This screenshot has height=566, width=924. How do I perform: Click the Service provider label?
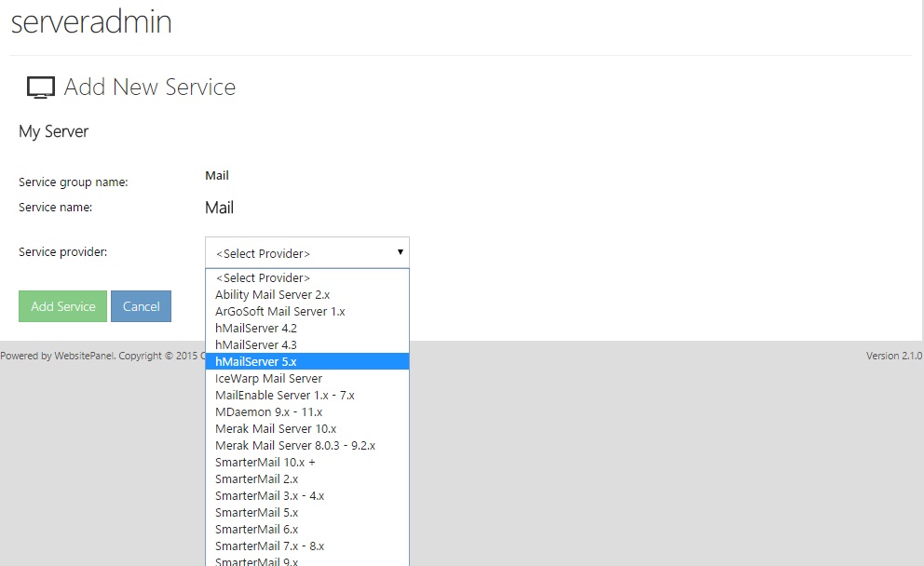point(63,252)
